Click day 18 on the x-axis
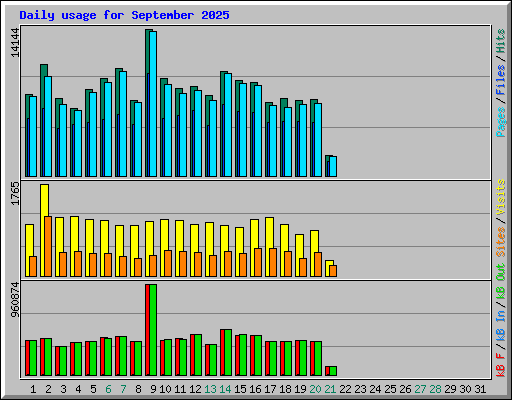Viewport: 512px width, 400px height. [x=285, y=389]
